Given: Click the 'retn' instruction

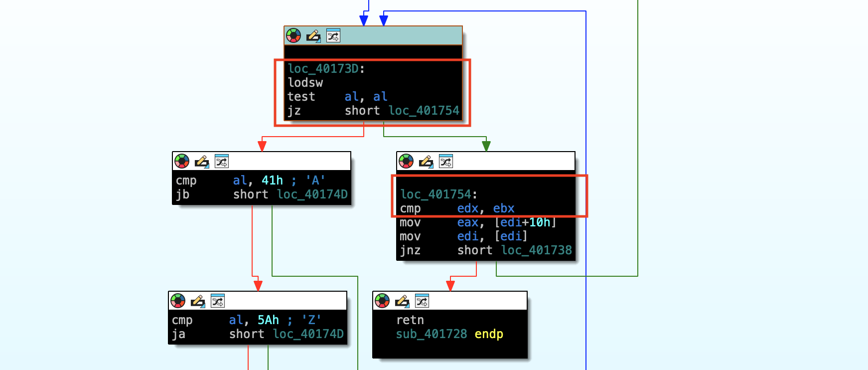Looking at the screenshot, I should [410, 320].
